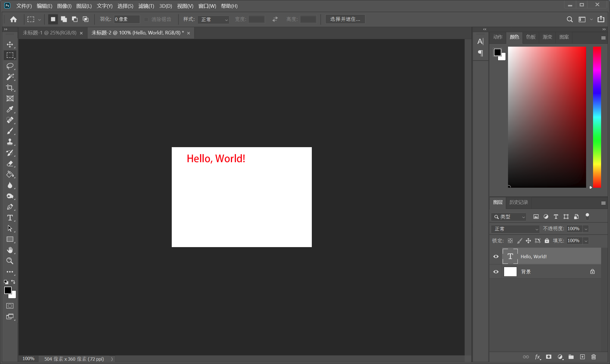The image size is (610, 364).
Task: Open the 不透明度 opacity dropdown arrow
Action: (x=586, y=229)
